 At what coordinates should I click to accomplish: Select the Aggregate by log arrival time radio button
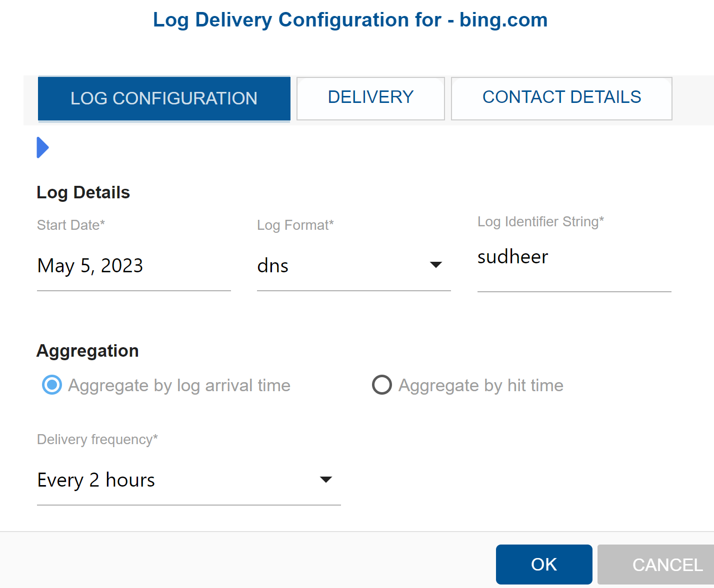tap(52, 385)
